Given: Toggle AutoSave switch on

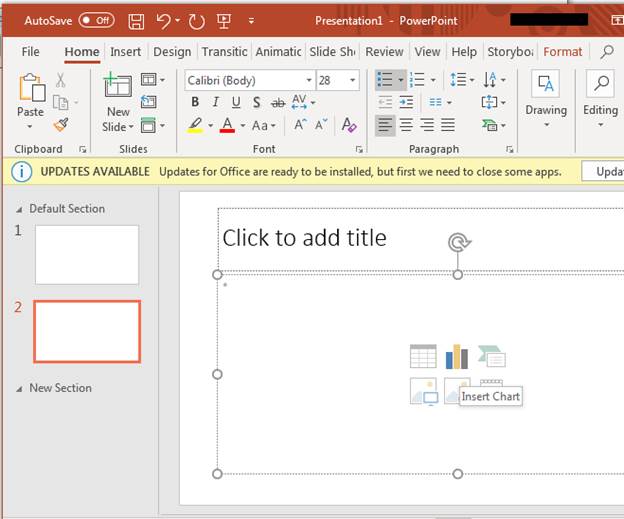Looking at the screenshot, I should tap(97, 20).
